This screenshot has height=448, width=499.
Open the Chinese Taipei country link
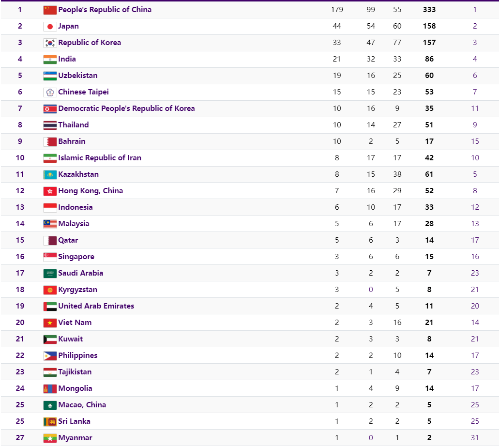(83, 92)
